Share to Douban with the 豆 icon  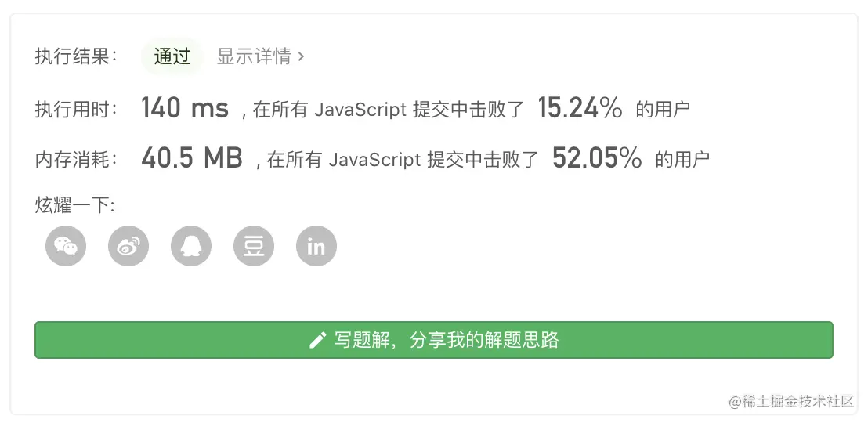click(x=254, y=246)
